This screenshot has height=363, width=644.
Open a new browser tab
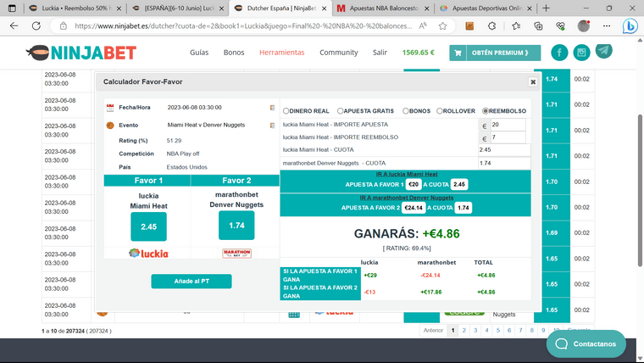click(x=546, y=8)
